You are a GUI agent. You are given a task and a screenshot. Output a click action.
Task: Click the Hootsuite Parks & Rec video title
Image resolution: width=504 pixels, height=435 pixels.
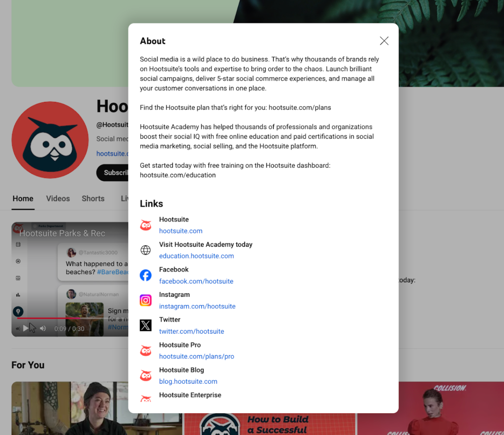coord(62,233)
